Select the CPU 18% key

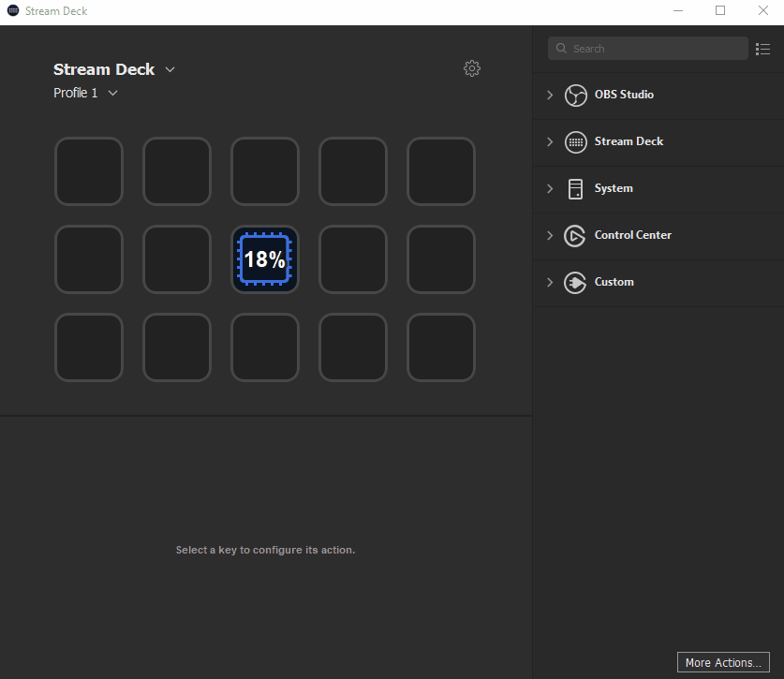265,259
